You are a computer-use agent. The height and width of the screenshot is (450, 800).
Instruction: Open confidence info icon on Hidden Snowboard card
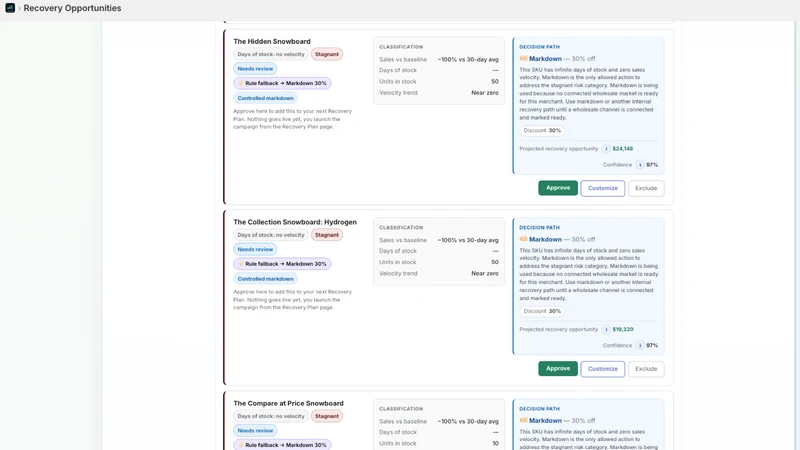[x=640, y=165]
